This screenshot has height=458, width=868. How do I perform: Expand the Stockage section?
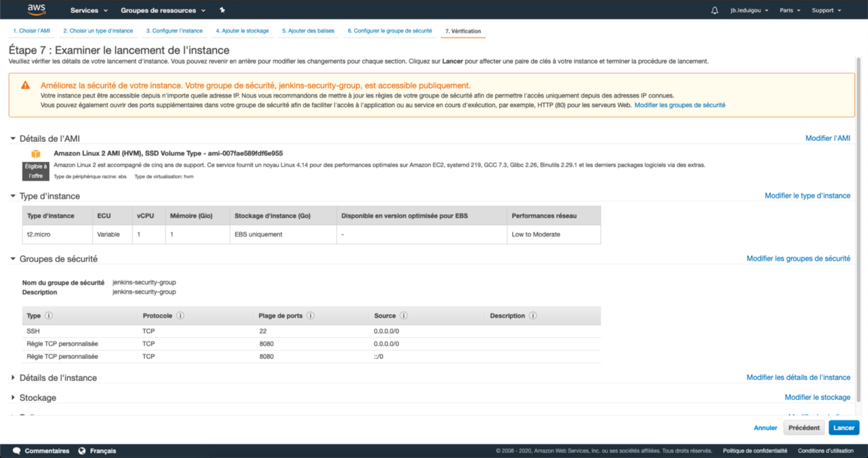(x=12, y=398)
